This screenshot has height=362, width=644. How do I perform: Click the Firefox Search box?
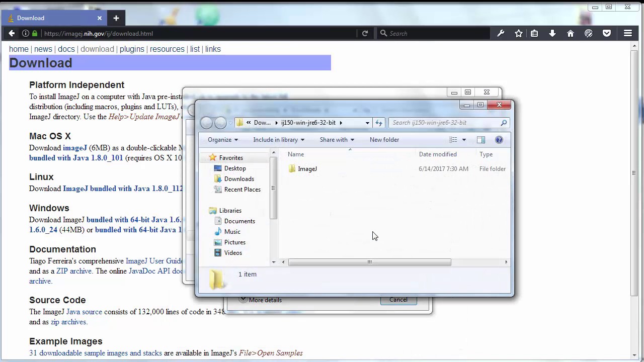coord(433,33)
